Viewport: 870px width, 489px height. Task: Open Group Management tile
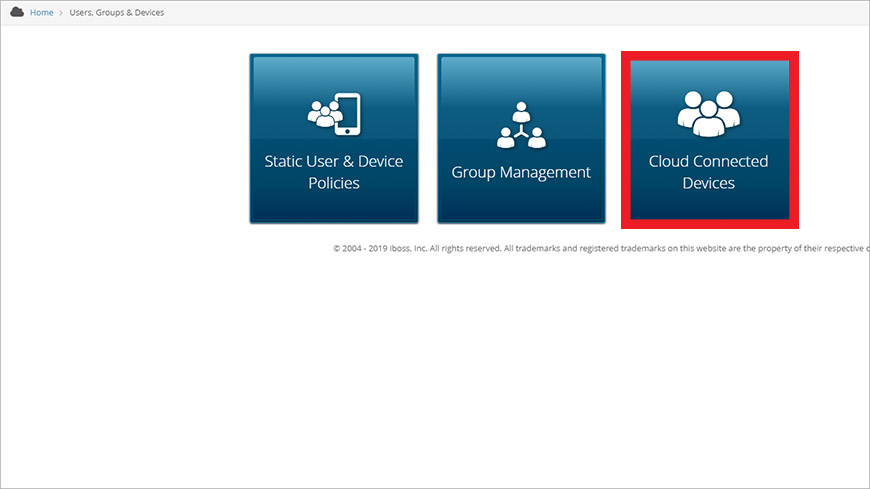point(521,139)
